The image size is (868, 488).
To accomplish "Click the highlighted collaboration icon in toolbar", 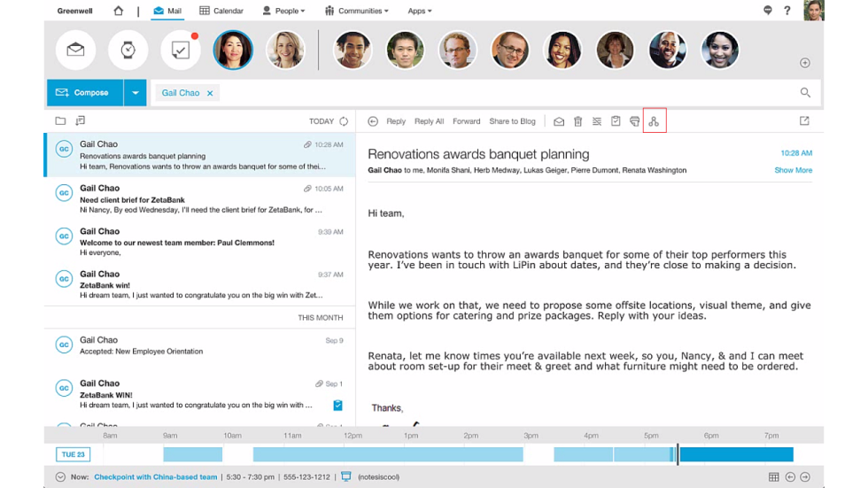I will click(654, 121).
